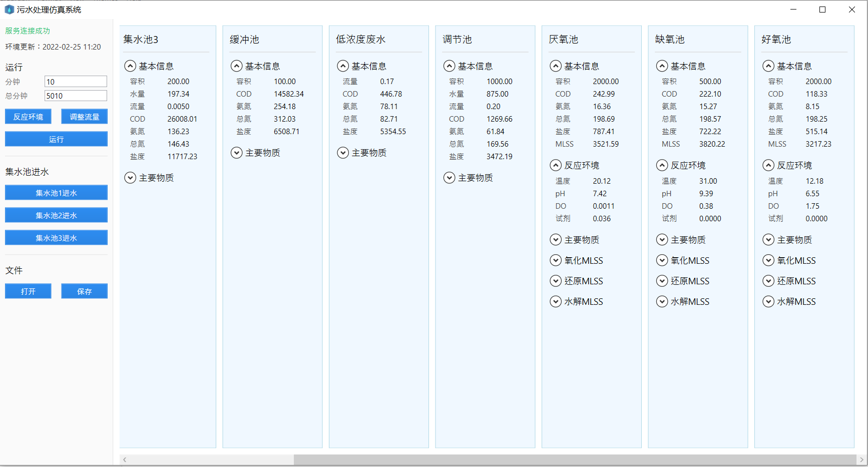Collapse 反应环境 in 缺氧池 panel
868x467 pixels.
pos(662,165)
